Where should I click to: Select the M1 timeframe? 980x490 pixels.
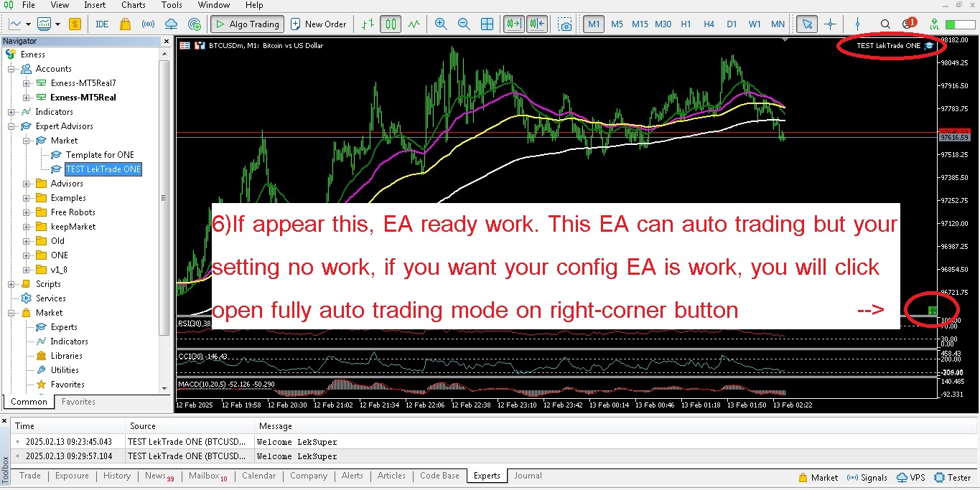[594, 24]
